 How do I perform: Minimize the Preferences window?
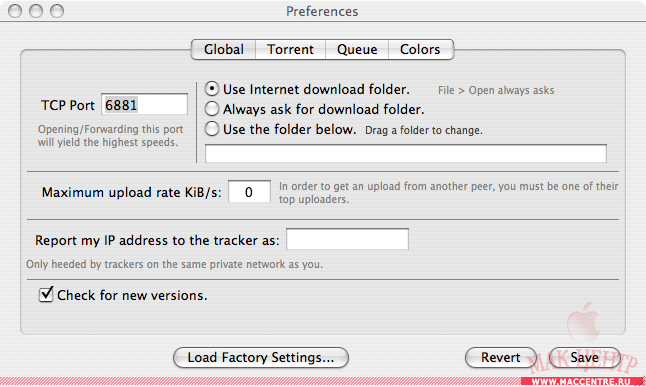36,11
